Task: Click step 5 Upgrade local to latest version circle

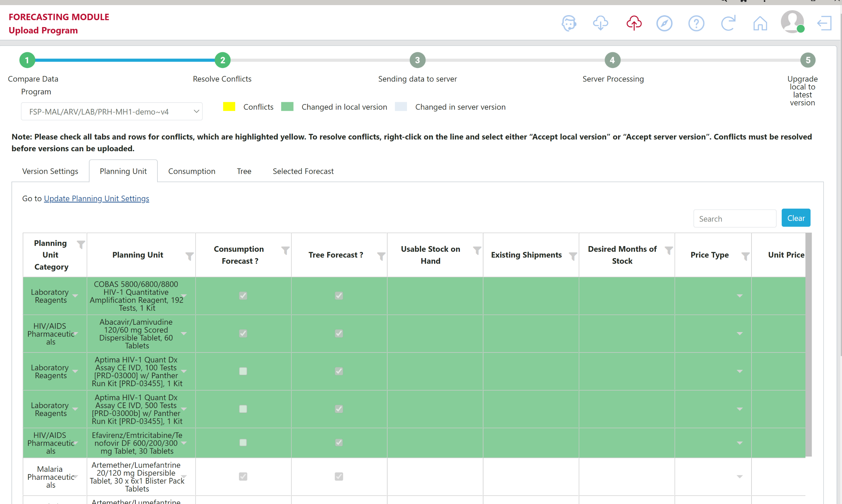Action: (x=808, y=60)
